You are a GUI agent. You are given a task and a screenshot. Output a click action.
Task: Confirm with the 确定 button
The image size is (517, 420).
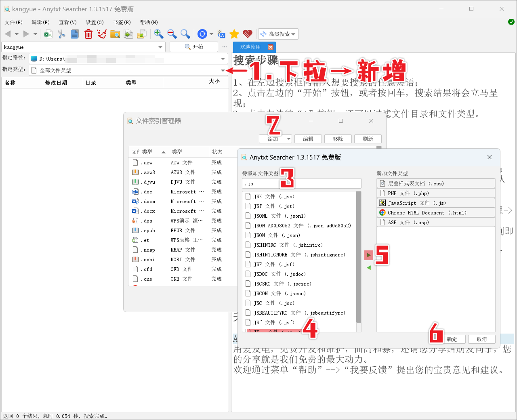coord(452,339)
